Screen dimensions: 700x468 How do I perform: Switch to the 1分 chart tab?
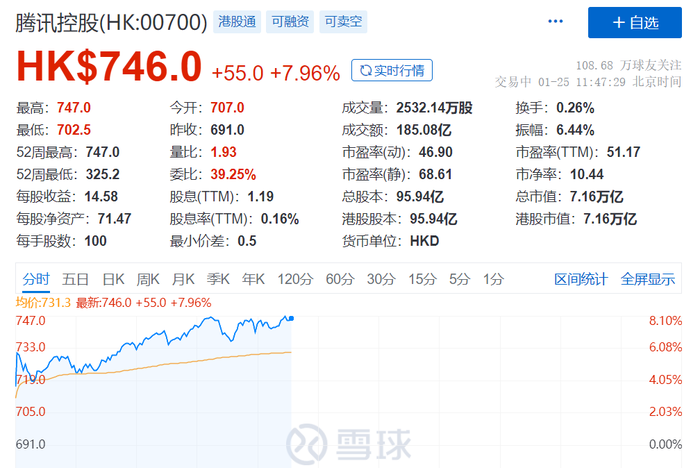(x=493, y=279)
